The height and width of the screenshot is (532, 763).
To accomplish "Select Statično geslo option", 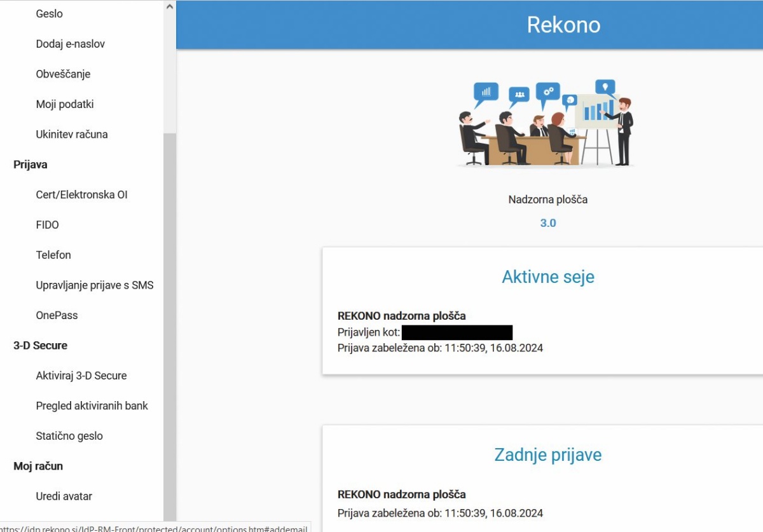I will (x=69, y=436).
